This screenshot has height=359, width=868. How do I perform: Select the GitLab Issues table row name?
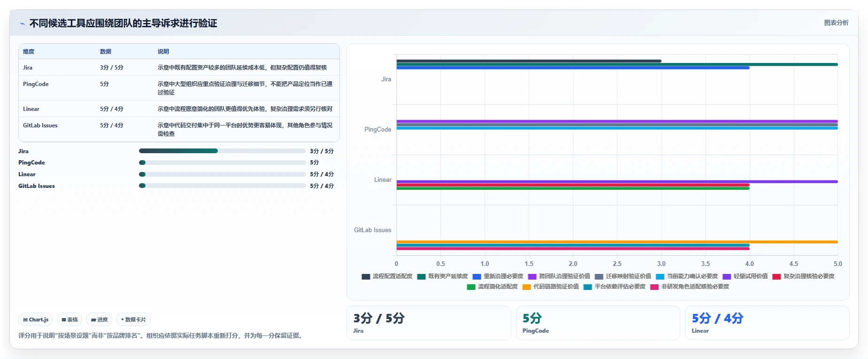click(x=40, y=125)
